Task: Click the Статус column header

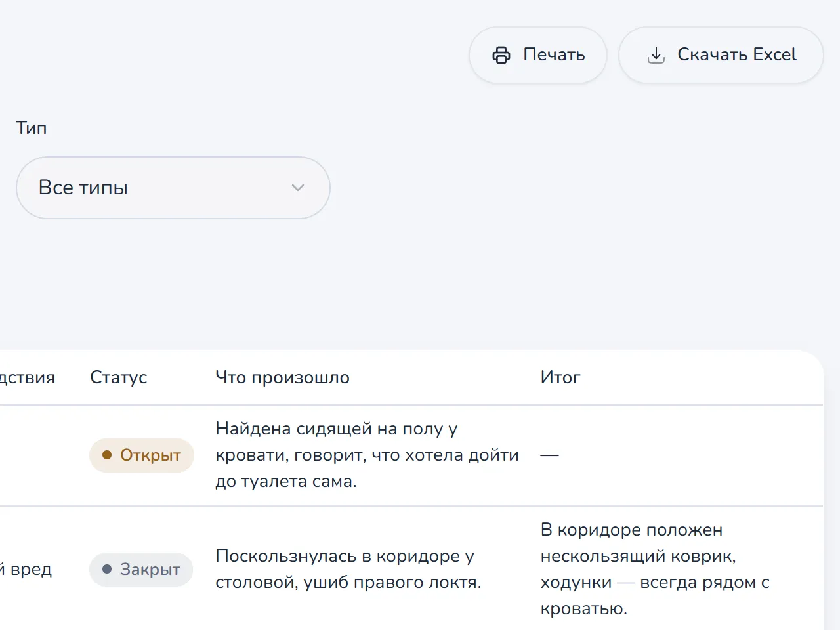Action: pyautogui.click(x=119, y=377)
